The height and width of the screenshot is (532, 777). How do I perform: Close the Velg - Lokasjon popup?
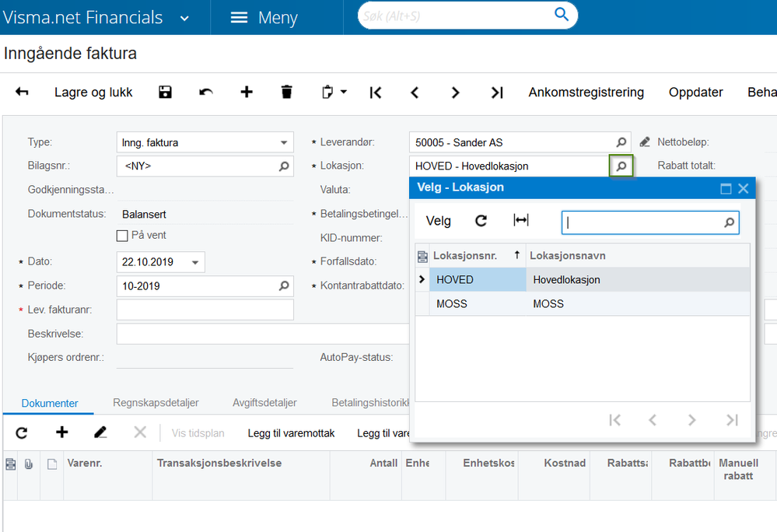point(743,188)
